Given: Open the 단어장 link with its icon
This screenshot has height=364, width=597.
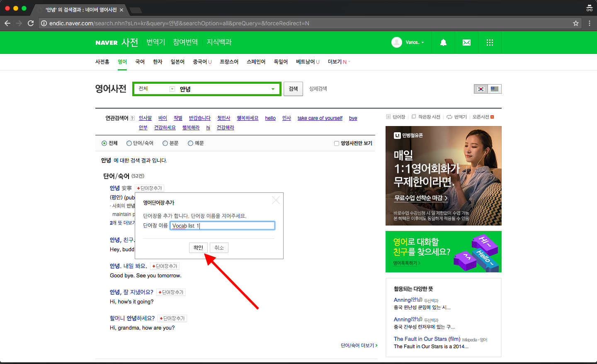Looking at the screenshot, I should [x=396, y=117].
